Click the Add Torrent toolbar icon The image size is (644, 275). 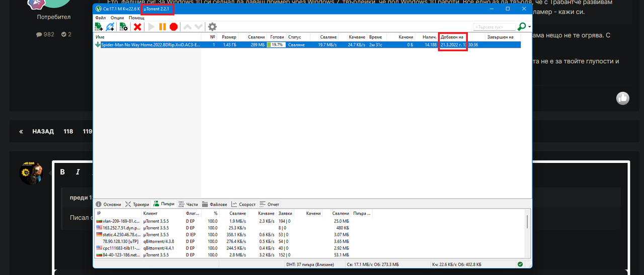pos(99,27)
